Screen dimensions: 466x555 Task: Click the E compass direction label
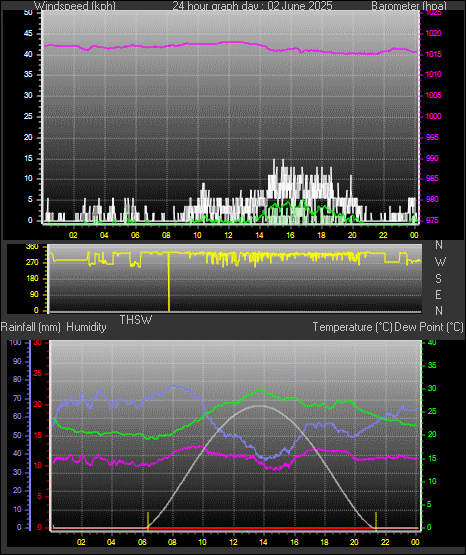[x=438, y=294]
